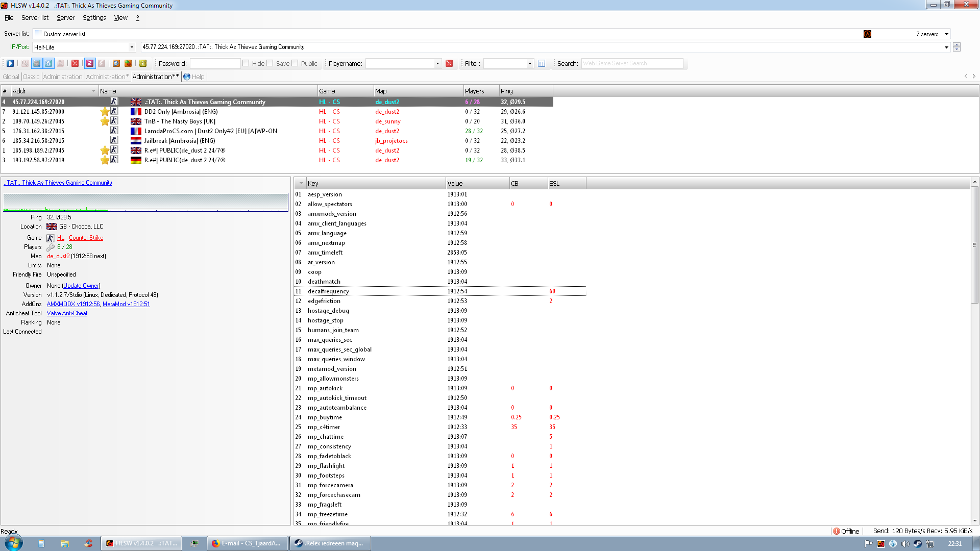Open the Filter dropdown

pyautogui.click(x=530, y=64)
